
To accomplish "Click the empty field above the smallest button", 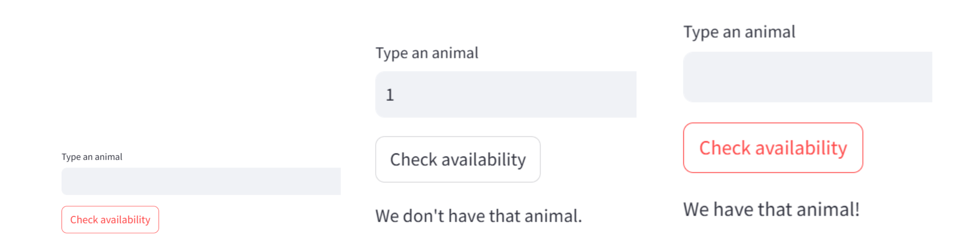I will point(201,181).
